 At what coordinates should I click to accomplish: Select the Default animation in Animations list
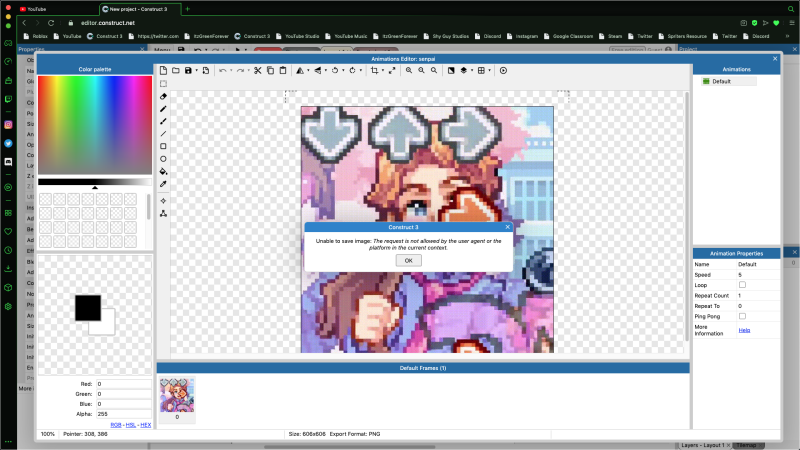pos(729,81)
